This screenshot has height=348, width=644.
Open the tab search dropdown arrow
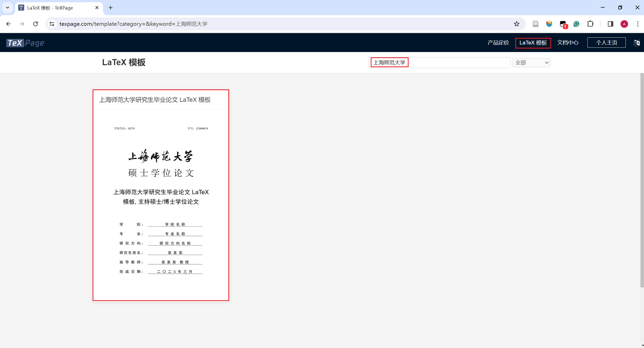click(8, 8)
